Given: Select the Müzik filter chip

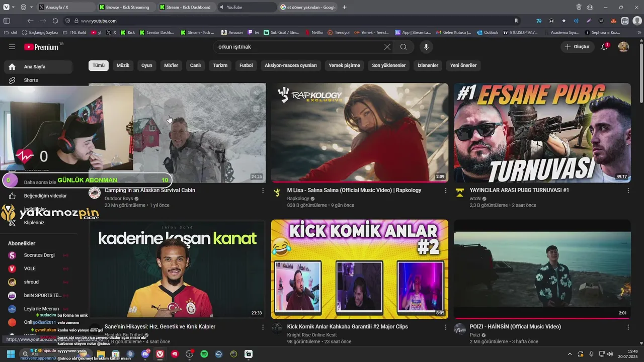Looking at the screenshot, I should (123, 65).
